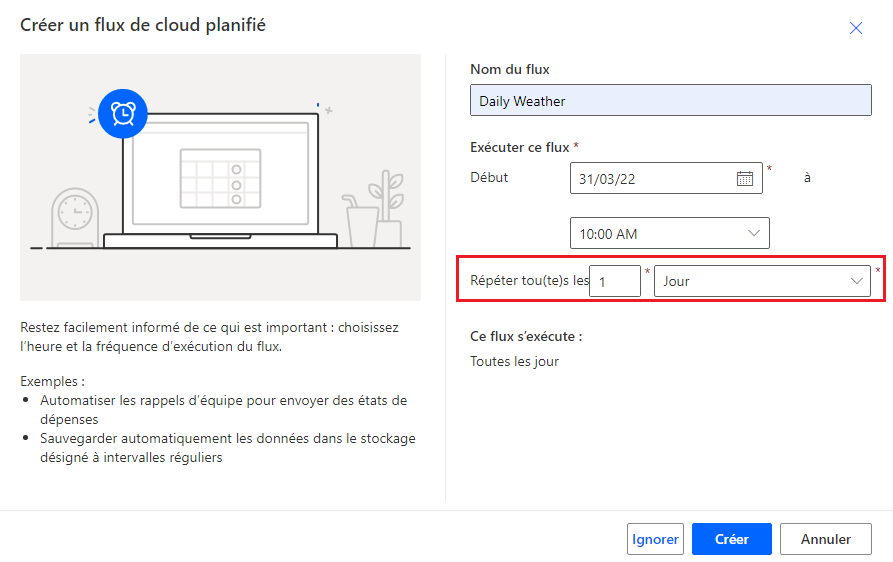Click the 'Automatiser les rappels d'équipe' bullet text
Screen dimensions: 893x562
point(223,409)
